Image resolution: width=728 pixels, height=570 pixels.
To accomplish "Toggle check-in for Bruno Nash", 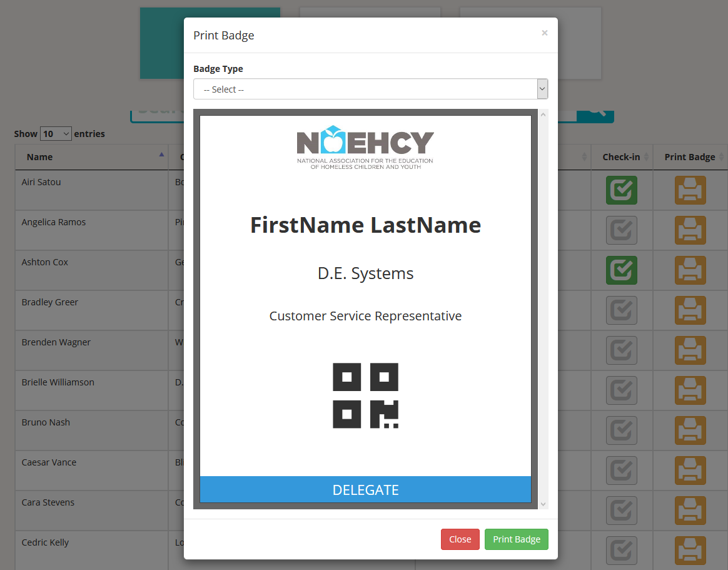I will (622, 430).
